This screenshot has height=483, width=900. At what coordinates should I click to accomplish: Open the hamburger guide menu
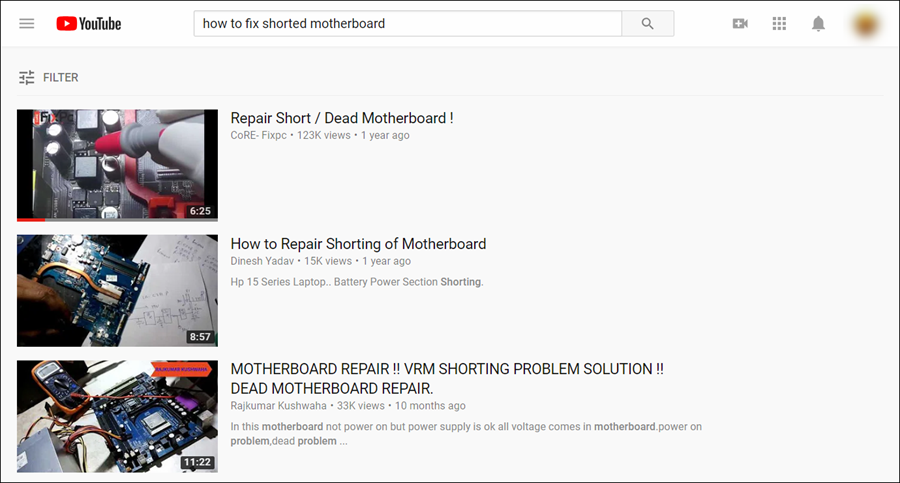pos(26,24)
